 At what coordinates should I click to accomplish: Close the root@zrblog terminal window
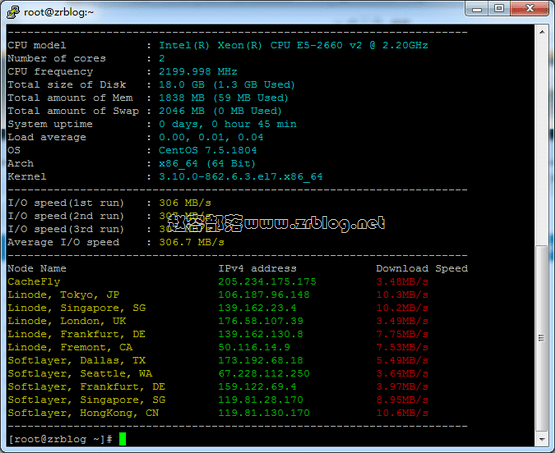point(530,9)
